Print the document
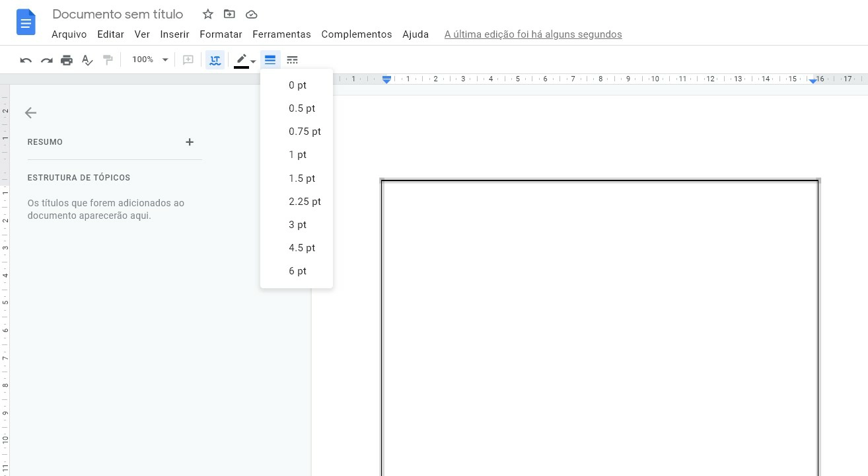Screen dimensions: 868x476 pyautogui.click(x=67, y=60)
